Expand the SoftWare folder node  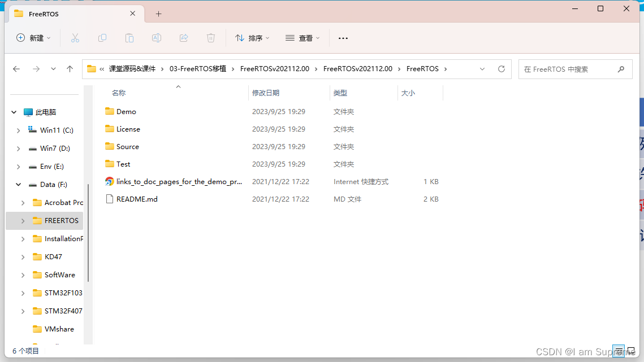click(x=23, y=275)
